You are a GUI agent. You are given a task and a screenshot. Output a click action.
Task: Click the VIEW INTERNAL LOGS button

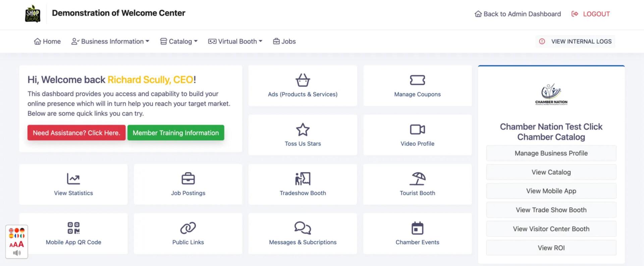click(575, 41)
